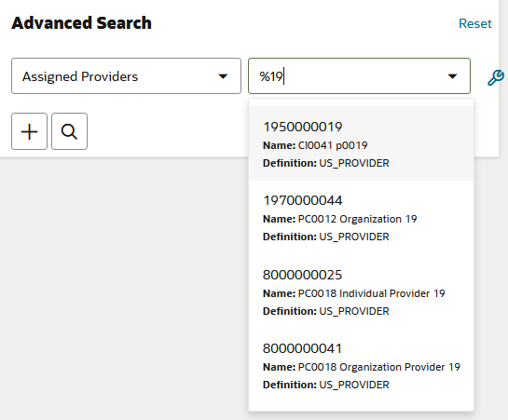The height and width of the screenshot is (420, 508).
Task: Open the Assigned Providers dropdown
Action: pyautogui.click(x=126, y=76)
